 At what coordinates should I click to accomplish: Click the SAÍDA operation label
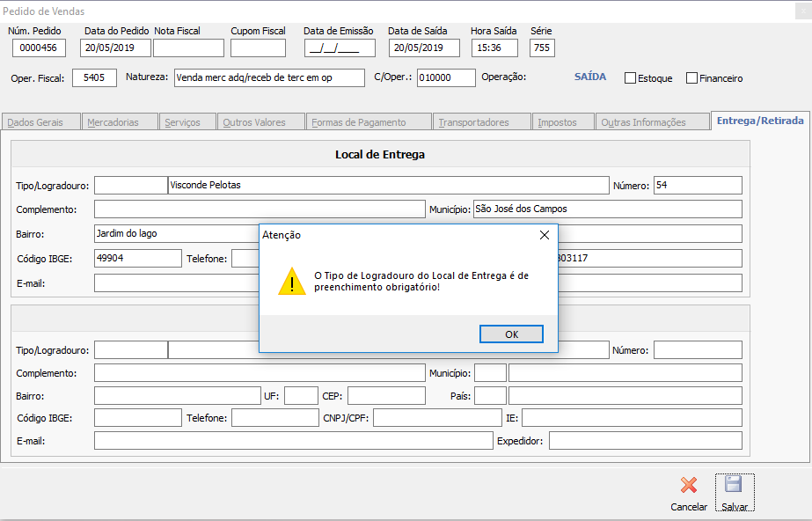click(x=589, y=77)
